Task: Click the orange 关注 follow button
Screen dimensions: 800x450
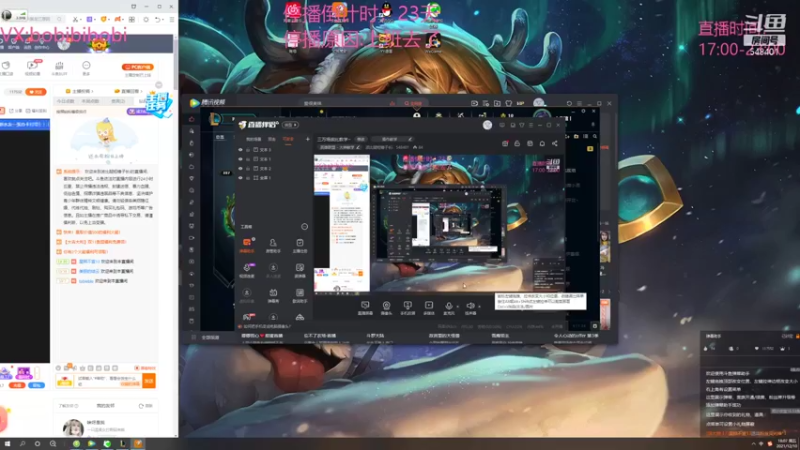Action: [x=36, y=92]
